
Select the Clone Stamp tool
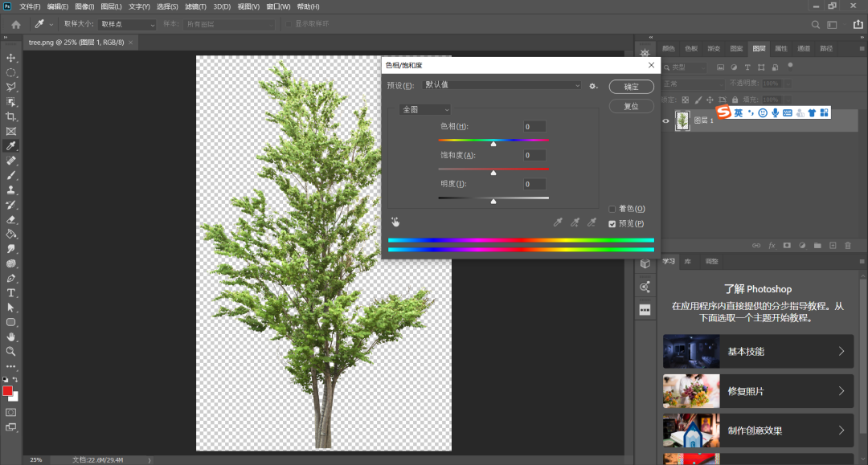[x=10, y=190]
